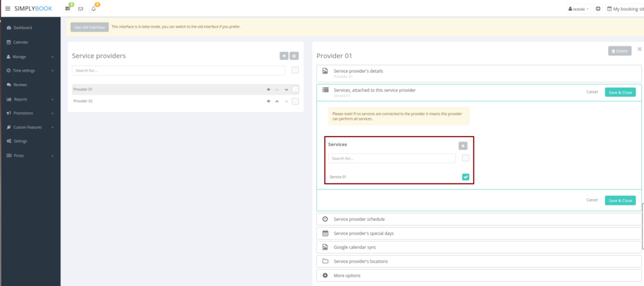This screenshot has height=286, width=644.
Task: Expand the Manage sidebar submenu
Action: (x=29, y=57)
